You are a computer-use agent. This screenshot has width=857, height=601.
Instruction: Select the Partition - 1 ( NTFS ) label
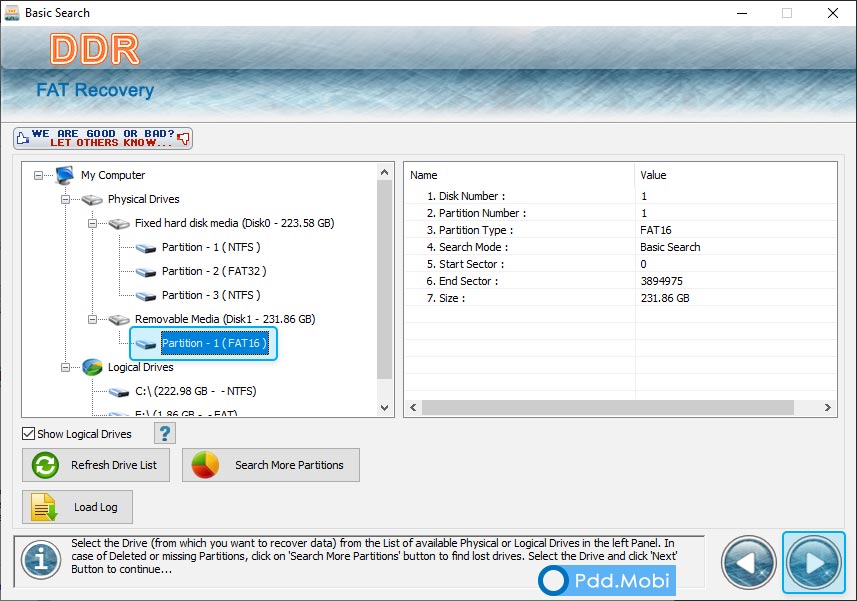click(211, 248)
